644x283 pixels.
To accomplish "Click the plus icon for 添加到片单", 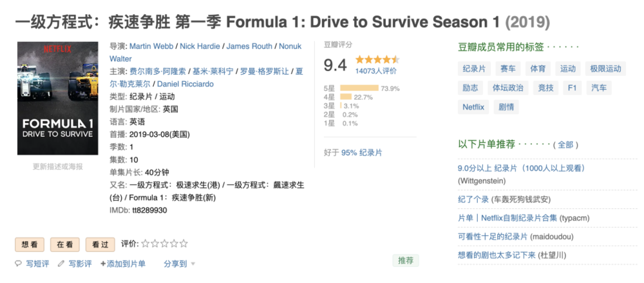I will coord(103,264).
